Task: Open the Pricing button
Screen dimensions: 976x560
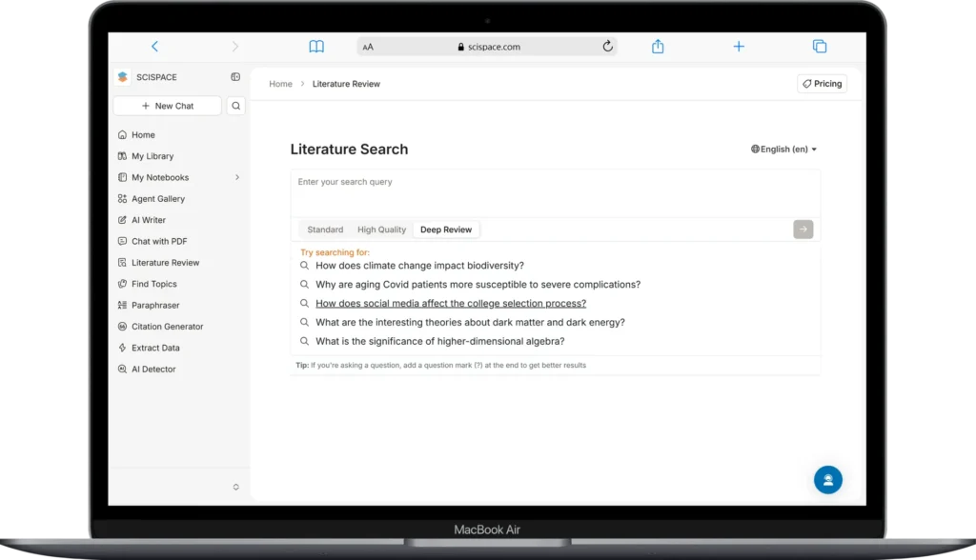Action: [x=822, y=84]
